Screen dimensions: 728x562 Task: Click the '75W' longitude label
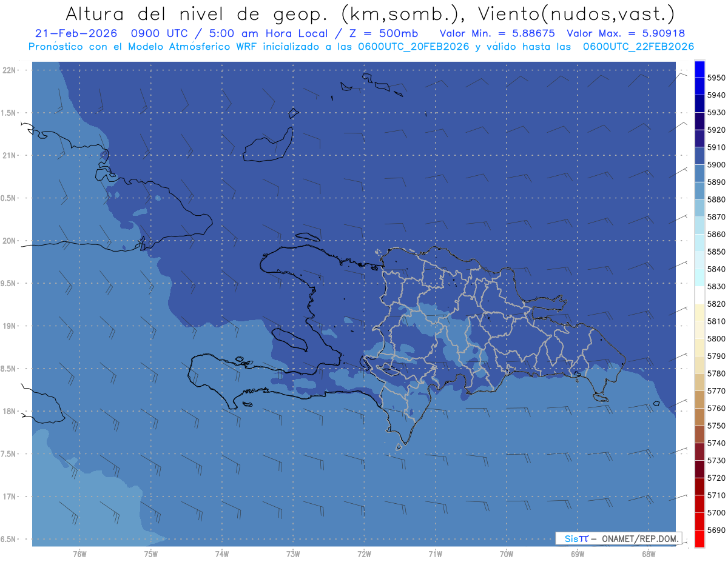click(151, 554)
